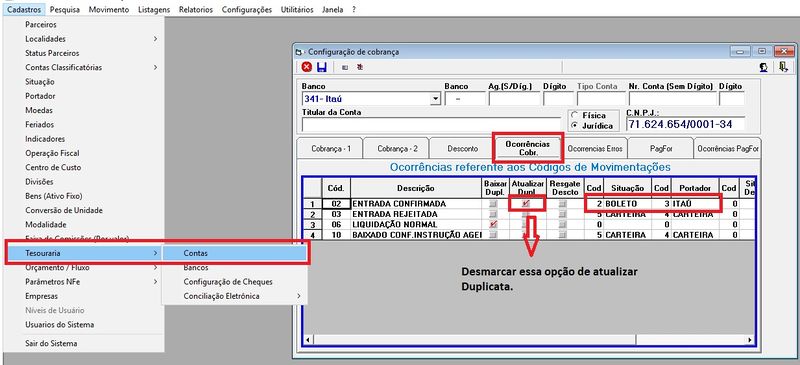Click the LIQUIDAÇÃO NORMAL description cell
The height and width of the screenshot is (365, 800).
tap(416, 225)
